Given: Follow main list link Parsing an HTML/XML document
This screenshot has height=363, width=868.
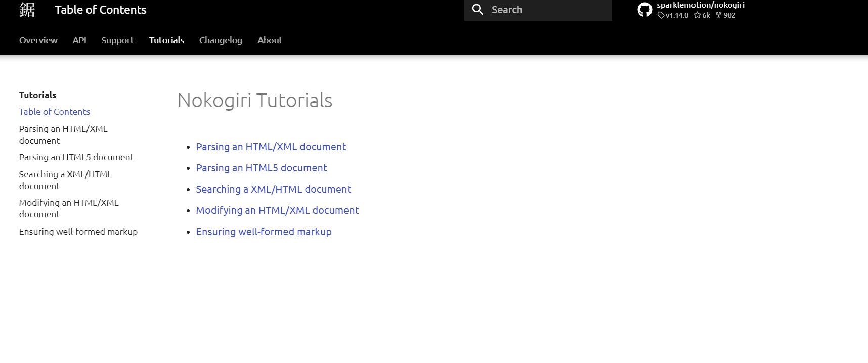Looking at the screenshot, I should (271, 147).
